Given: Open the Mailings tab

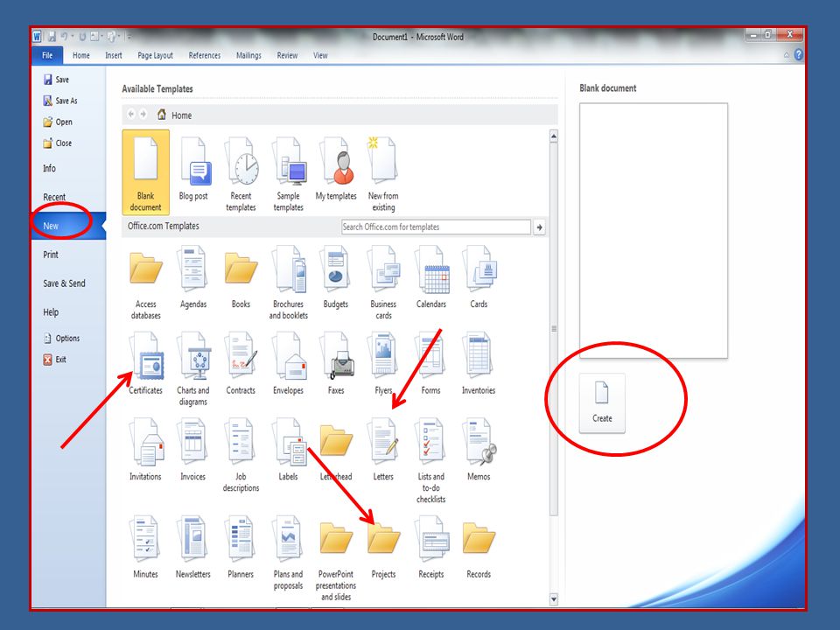Looking at the screenshot, I should pos(249,55).
